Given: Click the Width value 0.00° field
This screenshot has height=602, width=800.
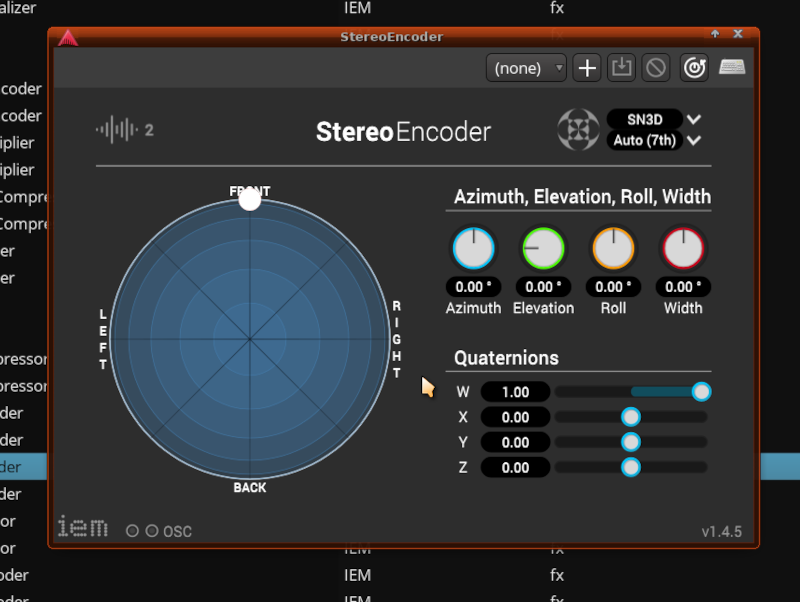Looking at the screenshot, I should [683, 287].
